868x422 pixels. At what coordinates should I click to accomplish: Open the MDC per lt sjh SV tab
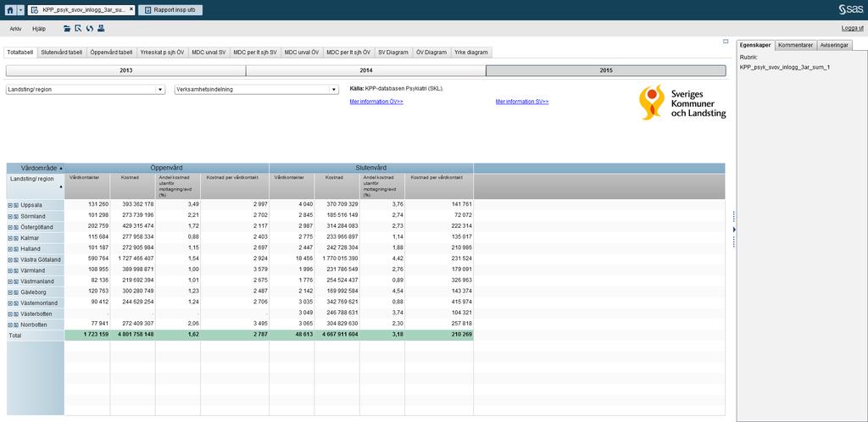255,52
